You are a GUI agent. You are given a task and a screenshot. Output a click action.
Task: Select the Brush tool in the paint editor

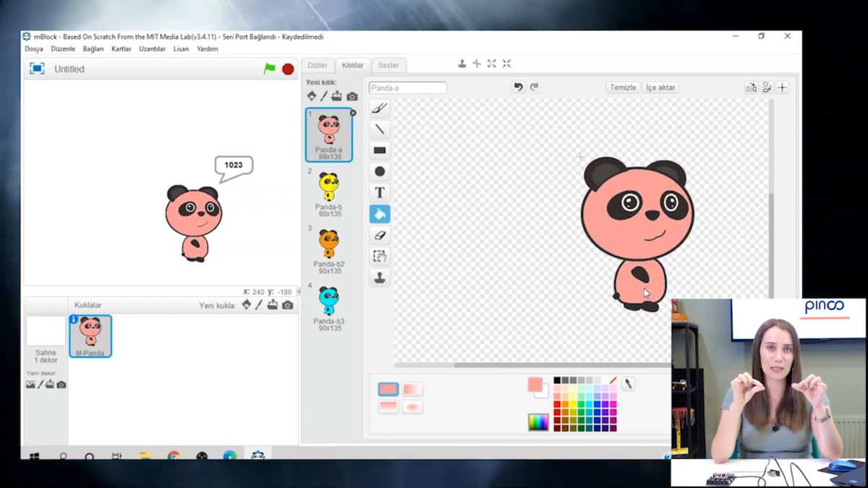tap(380, 108)
